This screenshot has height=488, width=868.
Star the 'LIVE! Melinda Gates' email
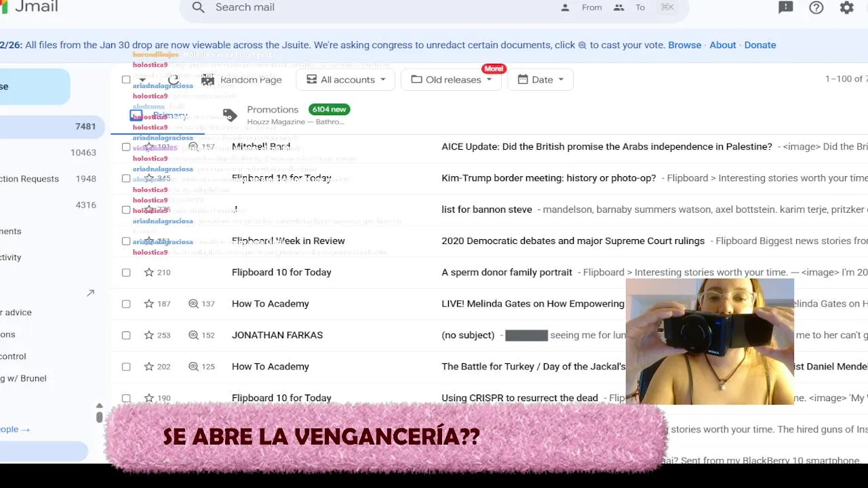click(x=149, y=304)
